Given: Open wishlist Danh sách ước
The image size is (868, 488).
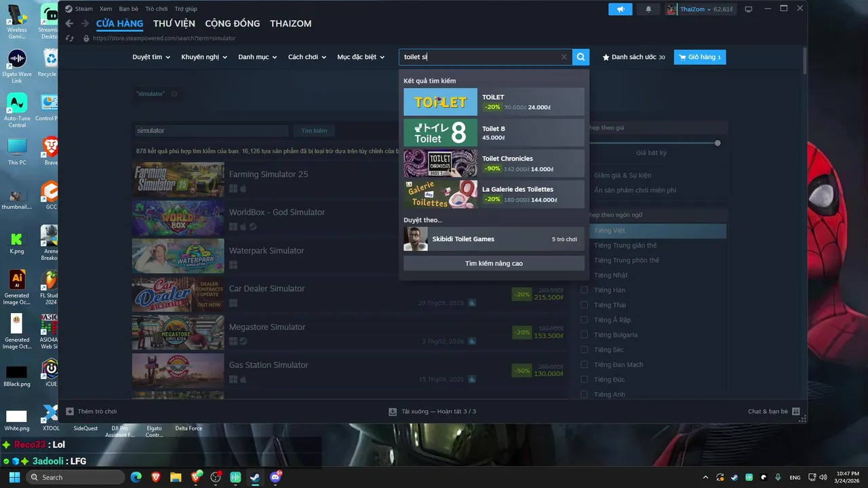Looking at the screenshot, I should click(x=633, y=57).
